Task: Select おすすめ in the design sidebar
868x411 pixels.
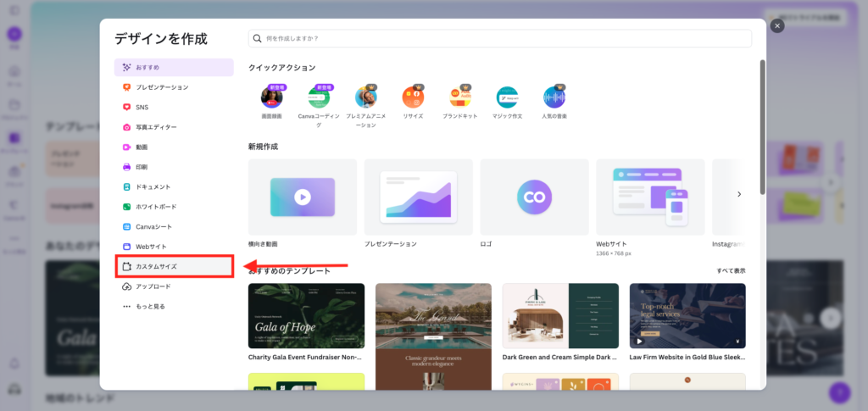Action: click(174, 68)
